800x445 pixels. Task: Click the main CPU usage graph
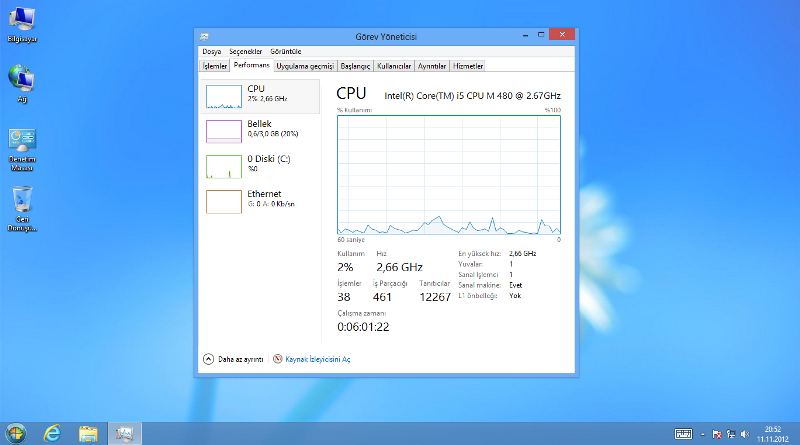click(x=449, y=175)
